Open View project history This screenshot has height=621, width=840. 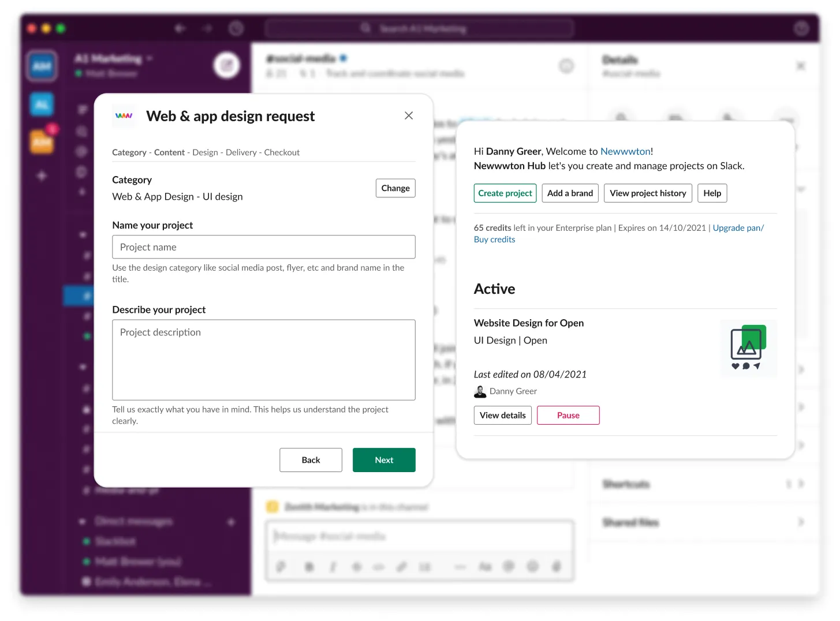(x=648, y=193)
